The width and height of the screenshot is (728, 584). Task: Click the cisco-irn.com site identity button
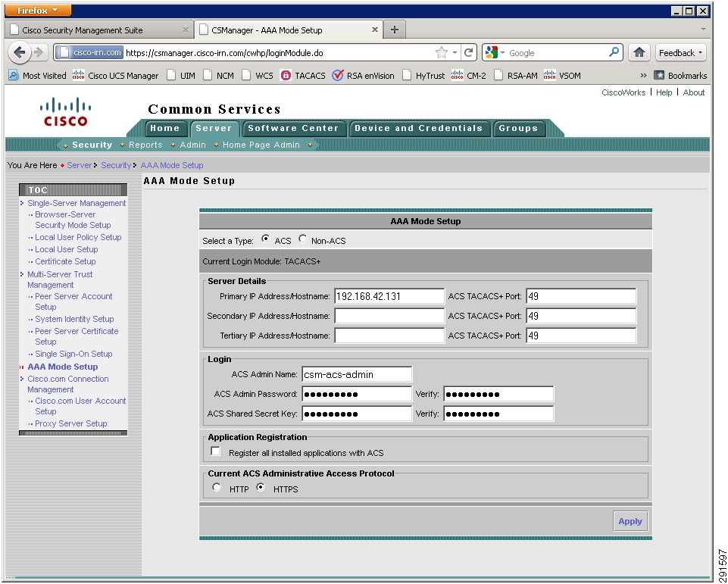(89, 52)
